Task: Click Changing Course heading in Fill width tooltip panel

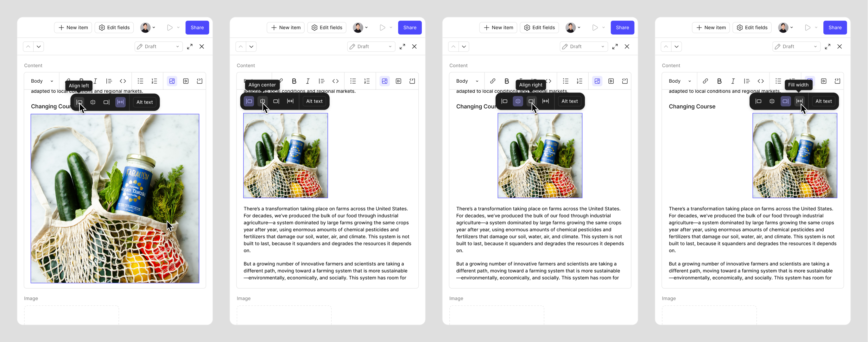Action: pyautogui.click(x=692, y=106)
